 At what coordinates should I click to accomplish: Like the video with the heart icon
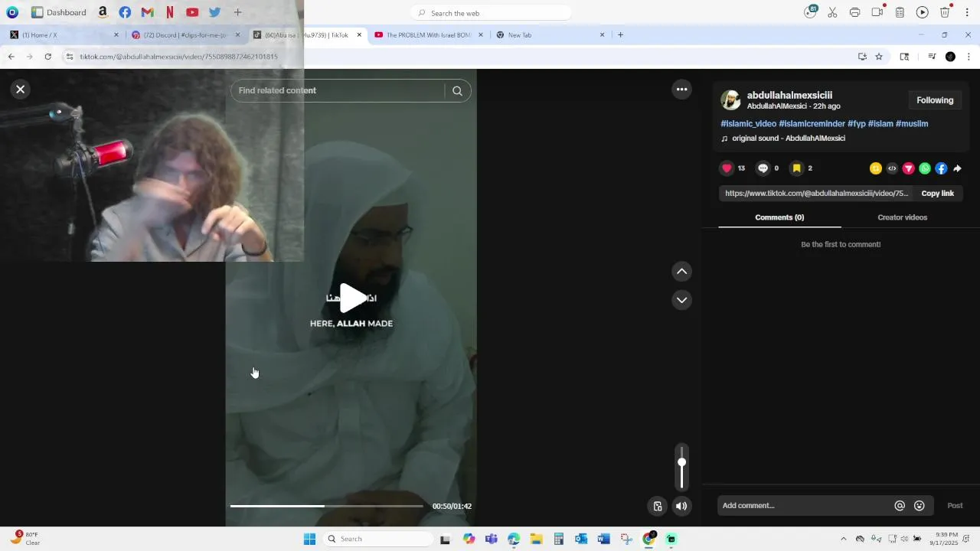click(x=727, y=168)
